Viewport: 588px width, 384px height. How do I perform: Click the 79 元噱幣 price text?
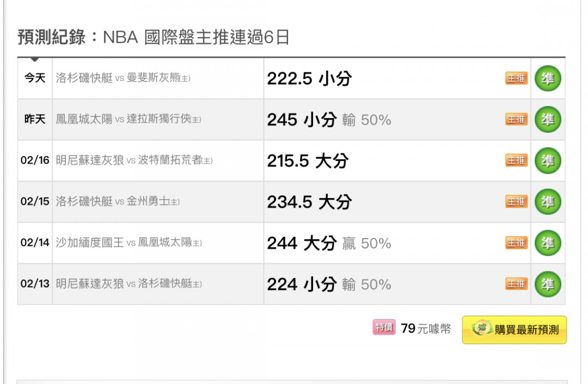(426, 329)
